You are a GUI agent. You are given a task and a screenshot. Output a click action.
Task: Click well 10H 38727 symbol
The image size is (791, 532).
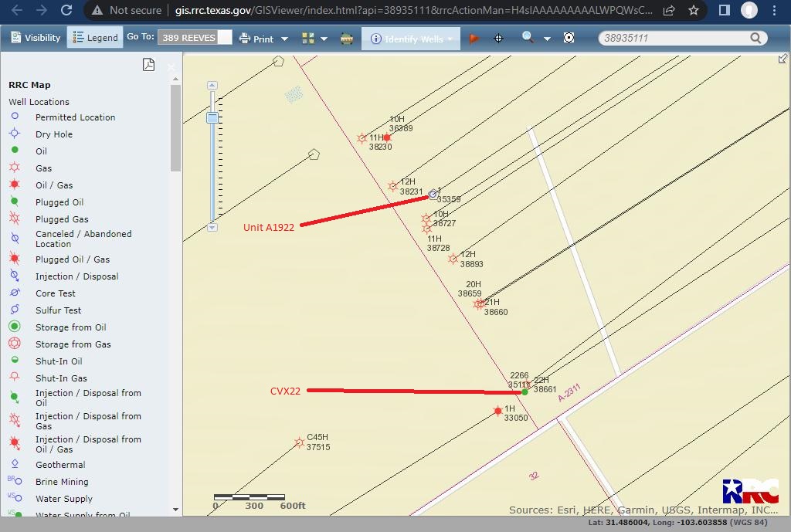[426, 219]
